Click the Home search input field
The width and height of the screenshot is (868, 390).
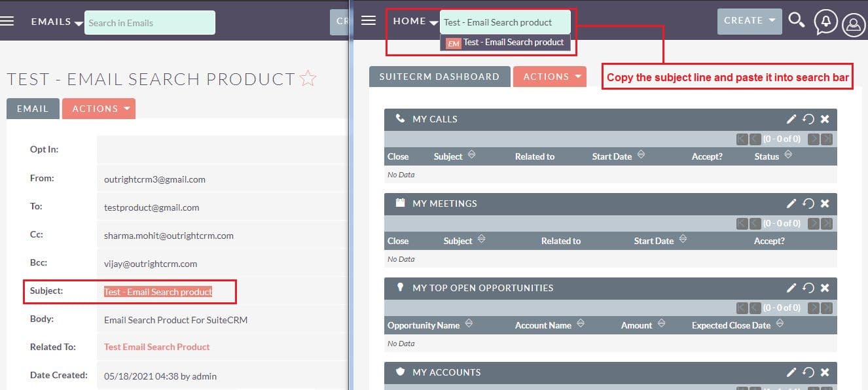click(505, 22)
